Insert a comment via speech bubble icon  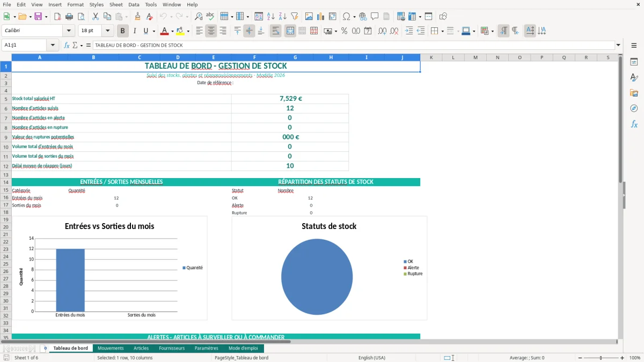[375, 17]
